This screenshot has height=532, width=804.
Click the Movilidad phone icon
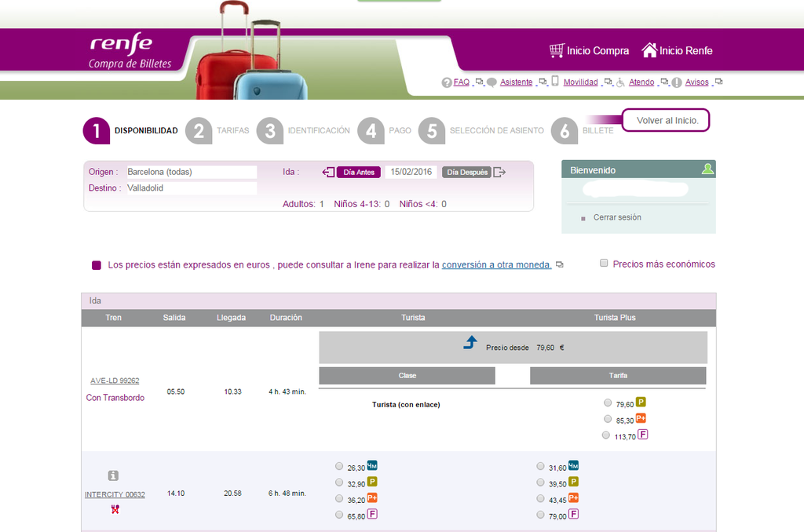555,81
